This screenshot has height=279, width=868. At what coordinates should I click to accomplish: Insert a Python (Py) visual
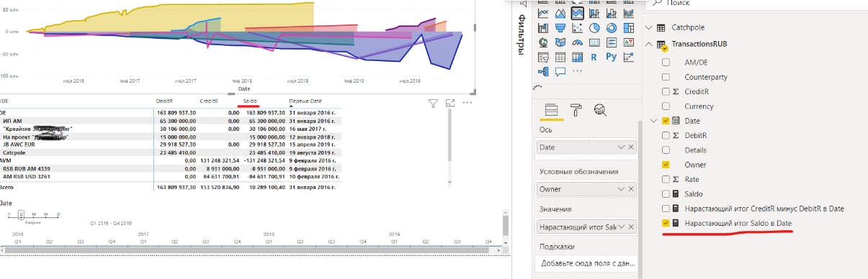tap(612, 58)
